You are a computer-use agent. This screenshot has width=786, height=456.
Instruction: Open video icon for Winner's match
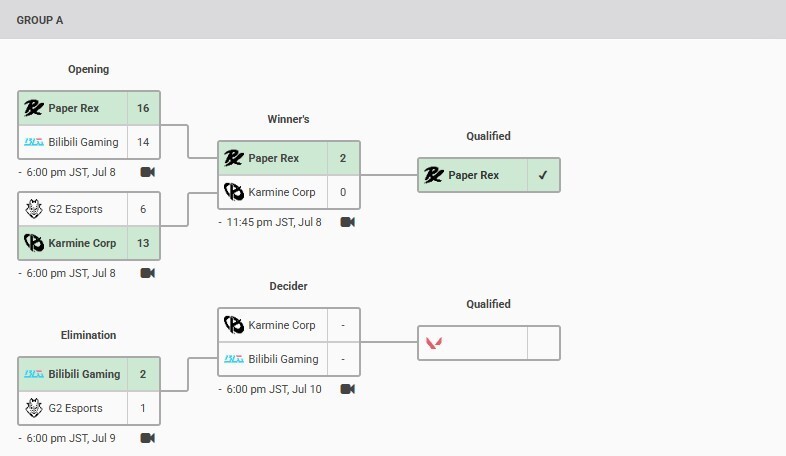(347, 222)
